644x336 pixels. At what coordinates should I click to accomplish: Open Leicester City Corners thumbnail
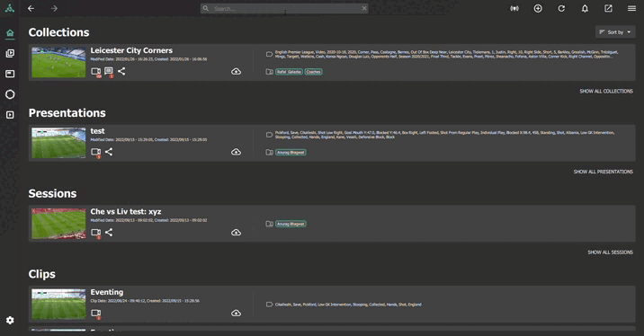pos(58,62)
